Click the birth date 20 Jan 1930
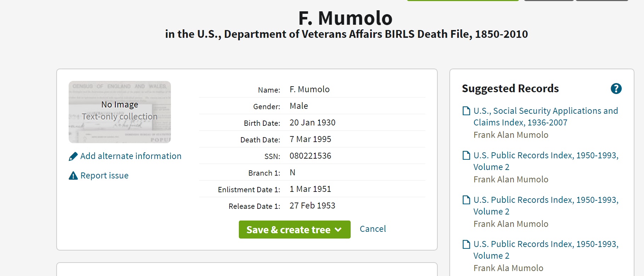The width and height of the screenshot is (644, 276). (312, 123)
